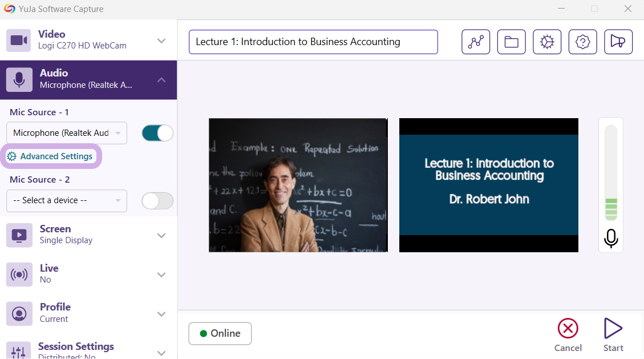Click the help question mark icon
The height and width of the screenshot is (359, 644).
pyautogui.click(x=582, y=42)
